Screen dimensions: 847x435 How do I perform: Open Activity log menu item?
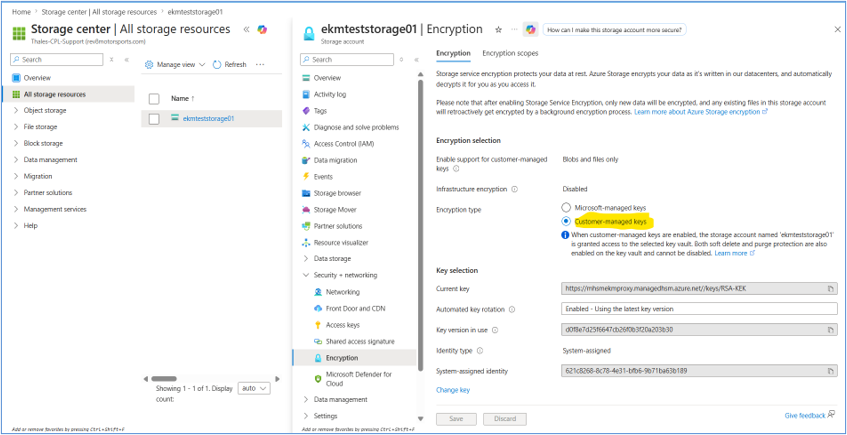[330, 94]
